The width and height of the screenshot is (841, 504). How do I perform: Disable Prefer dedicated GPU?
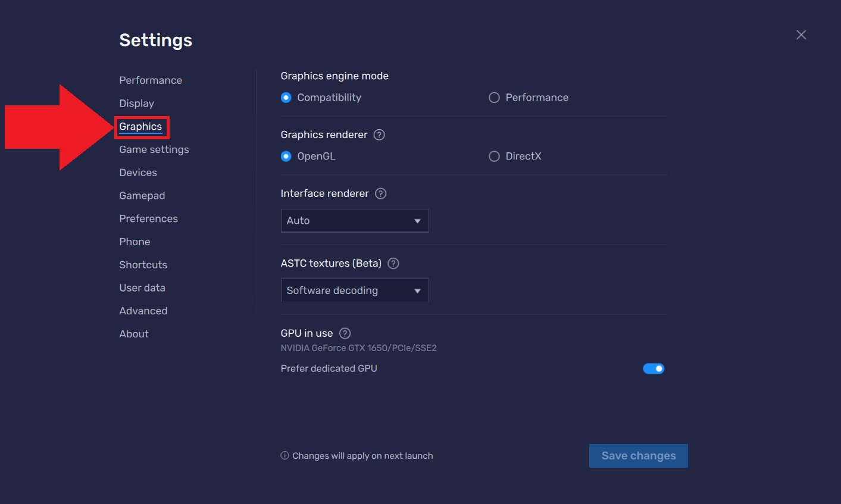(654, 368)
